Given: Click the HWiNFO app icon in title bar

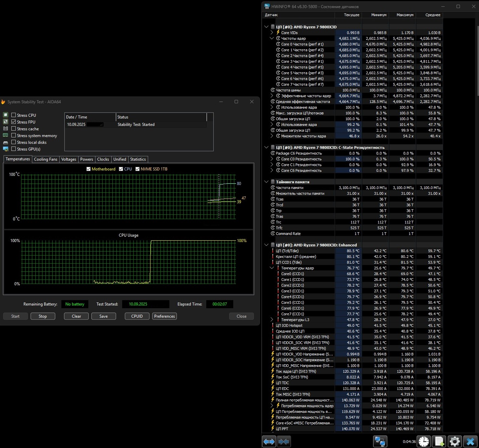Looking at the screenshot, I should pyautogui.click(x=267, y=6).
